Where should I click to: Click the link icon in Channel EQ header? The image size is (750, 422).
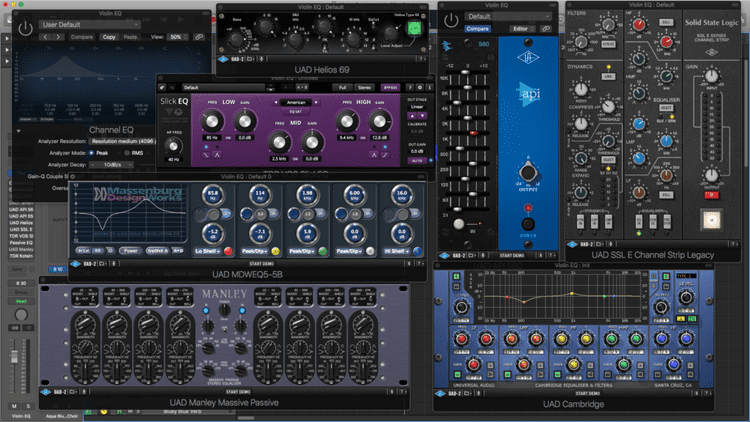199,37
